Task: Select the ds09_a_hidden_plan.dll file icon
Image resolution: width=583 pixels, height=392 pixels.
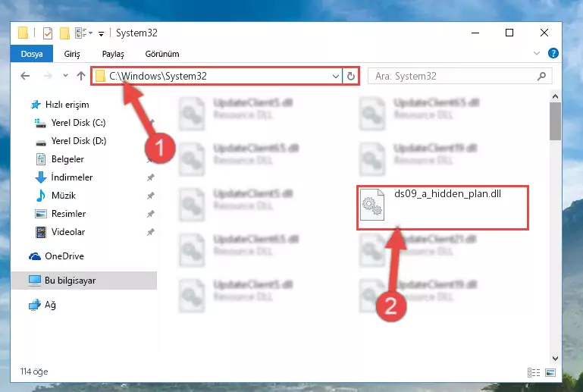Action: pyautogui.click(x=372, y=205)
